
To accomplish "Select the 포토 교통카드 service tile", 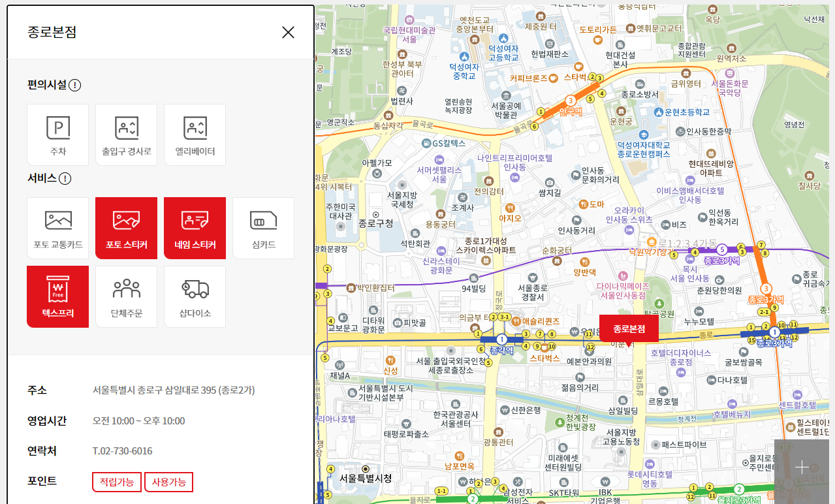I will point(58,228).
